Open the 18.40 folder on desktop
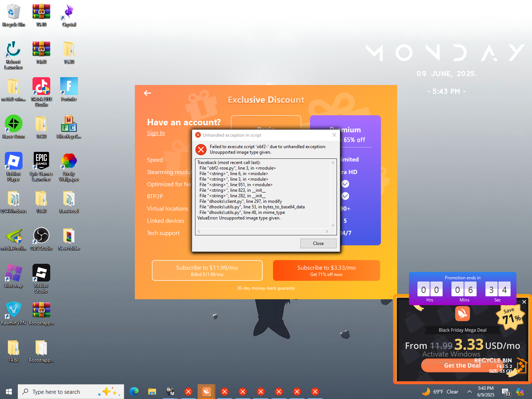 [41, 202]
